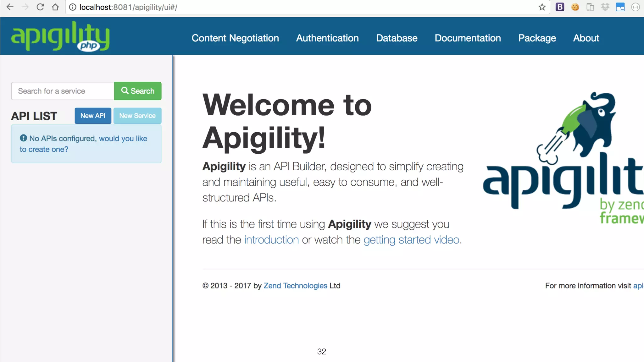Open the Documentation page

click(x=468, y=38)
